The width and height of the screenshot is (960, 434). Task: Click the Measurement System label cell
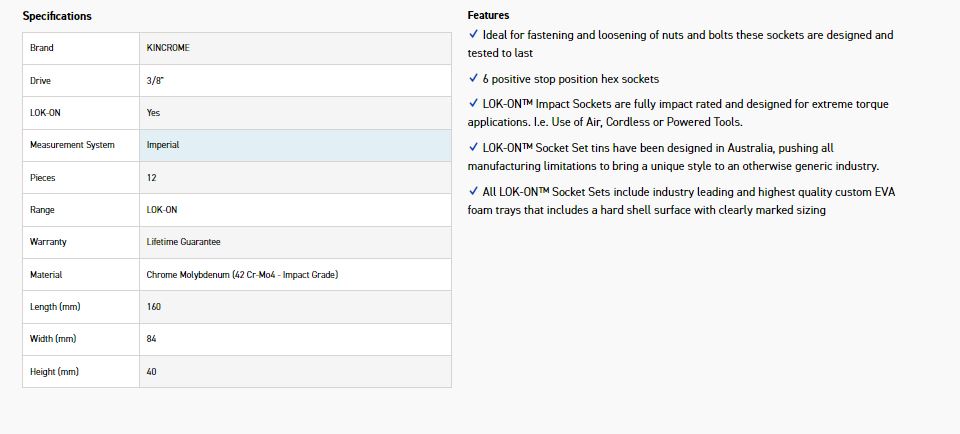tap(80, 145)
